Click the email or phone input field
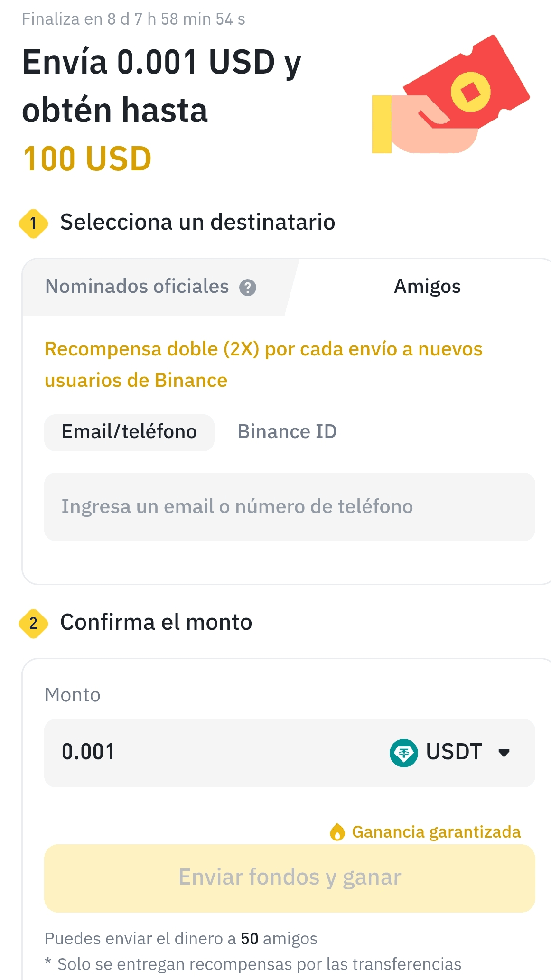Screen dimensions: 551x980 290,506
